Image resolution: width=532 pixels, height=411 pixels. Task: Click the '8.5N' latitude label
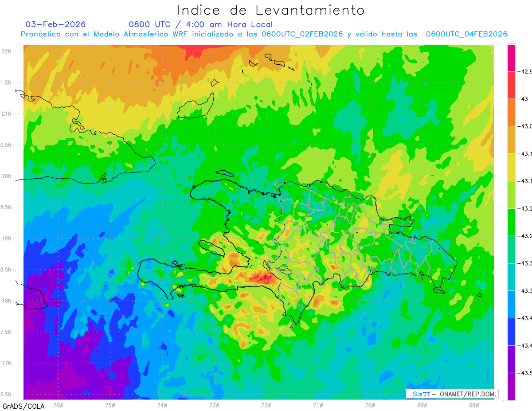coord(7,270)
